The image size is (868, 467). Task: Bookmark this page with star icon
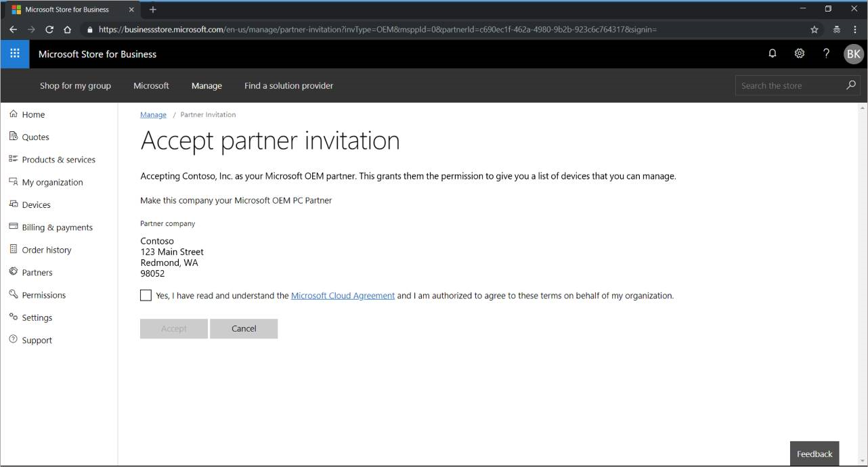tap(815, 30)
